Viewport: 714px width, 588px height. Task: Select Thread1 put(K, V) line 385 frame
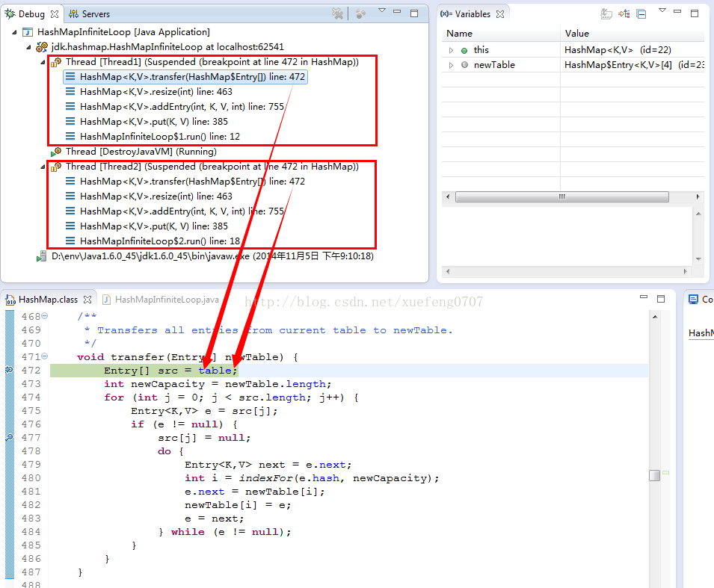(147, 122)
